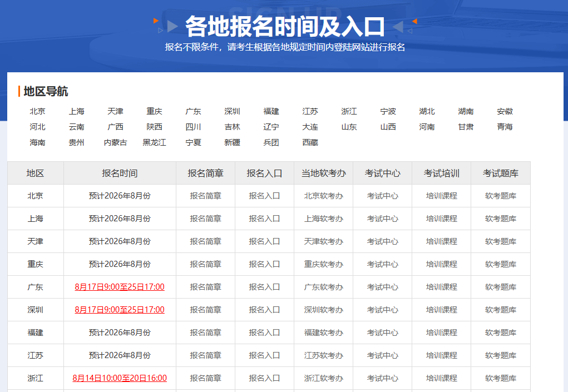Go to 江苏 in region navigation

pyautogui.click(x=310, y=111)
